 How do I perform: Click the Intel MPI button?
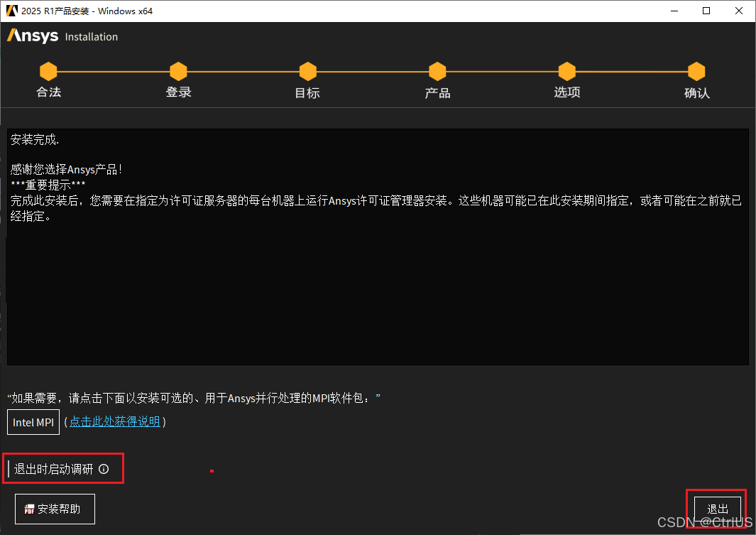[x=33, y=422]
